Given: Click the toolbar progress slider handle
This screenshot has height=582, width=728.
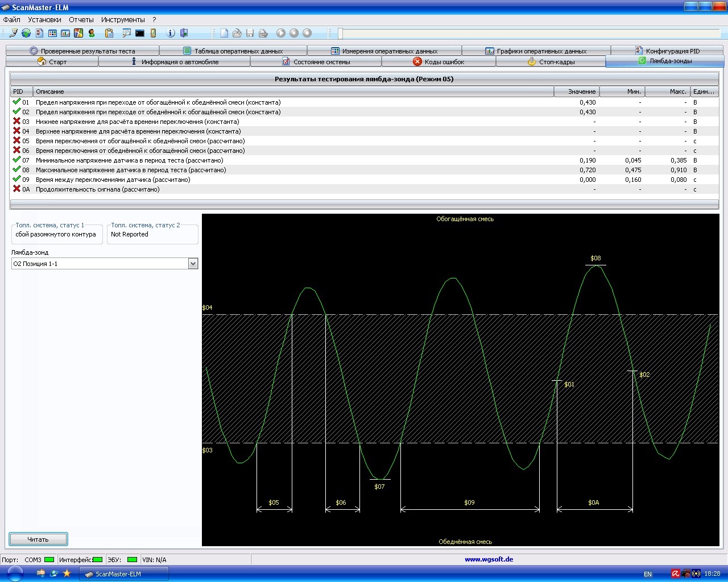Looking at the screenshot, I should click(340, 34).
